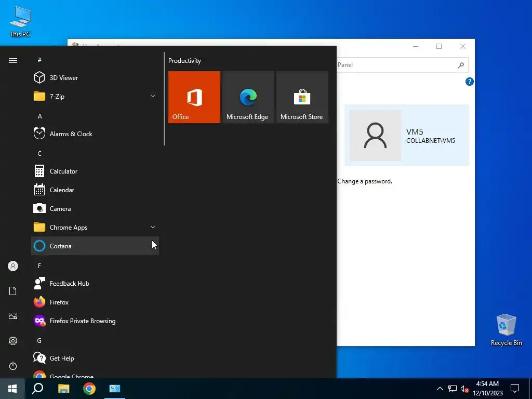Click the Office tile
This screenshot has width=532, height=399.
point(194,97)
